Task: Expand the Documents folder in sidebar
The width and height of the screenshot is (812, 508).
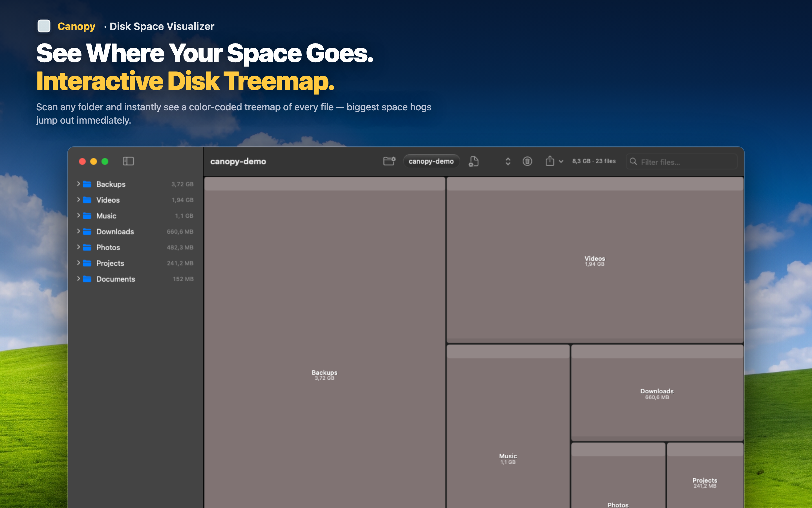Action: point(78,279)
